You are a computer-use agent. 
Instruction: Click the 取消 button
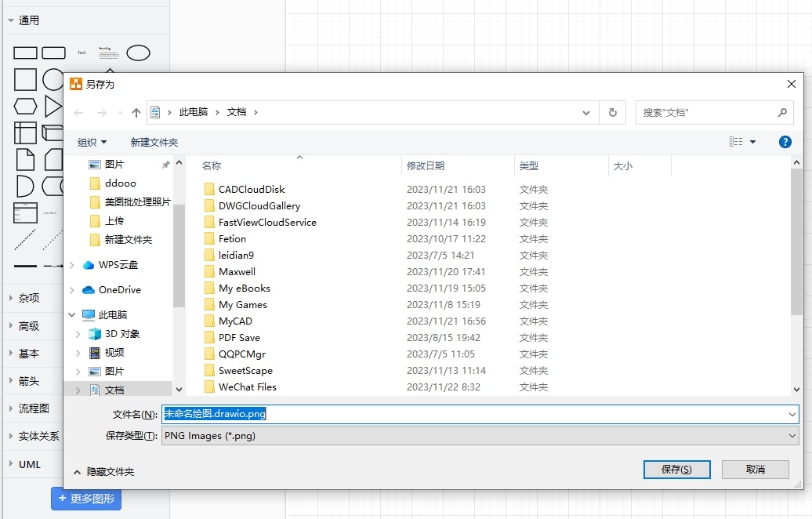point(755,469)
